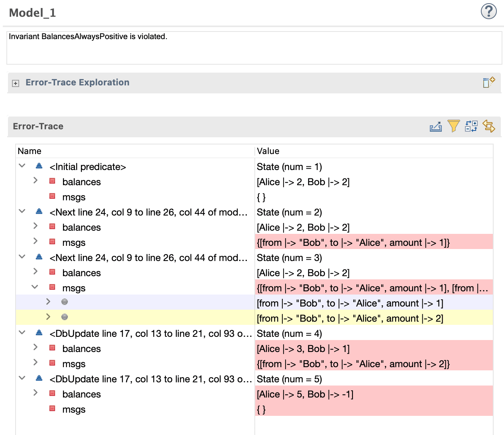Select the message with amount 2 row
Image resolution: width=504 pixels, height=435 pixels.
[x=254, y=318]
